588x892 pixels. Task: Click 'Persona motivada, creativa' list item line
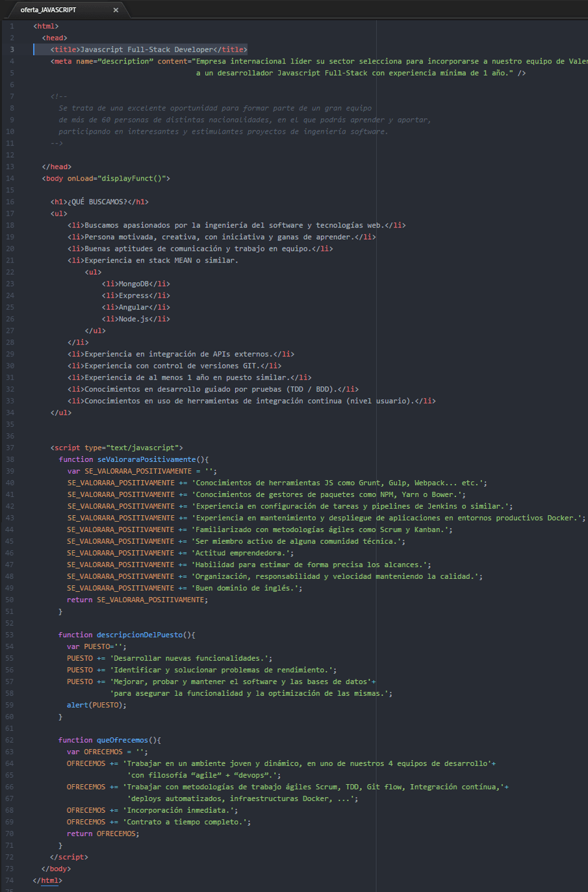pos(222,237)
